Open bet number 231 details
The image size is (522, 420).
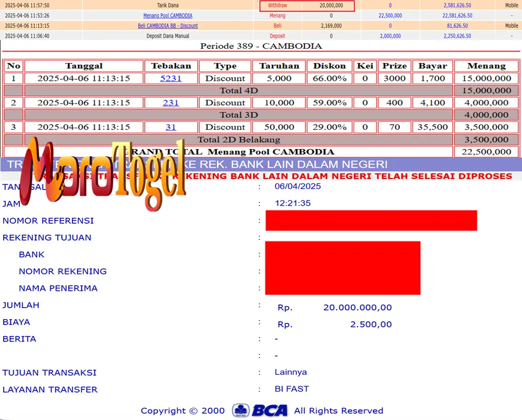(171, 102)
